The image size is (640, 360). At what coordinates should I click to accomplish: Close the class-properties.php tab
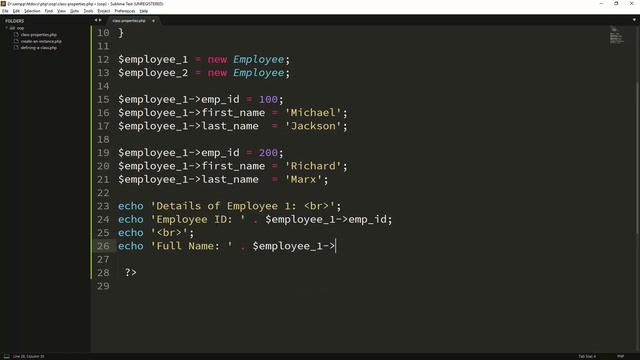coord(153,20)
